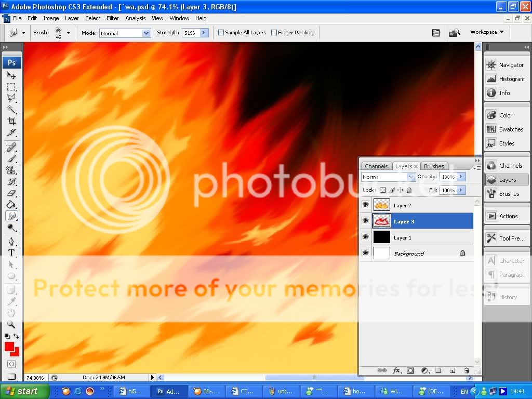Select the Path Selection tool
Image resolution: width=532 pixels, height=399 pixels.
coord(11,264)
